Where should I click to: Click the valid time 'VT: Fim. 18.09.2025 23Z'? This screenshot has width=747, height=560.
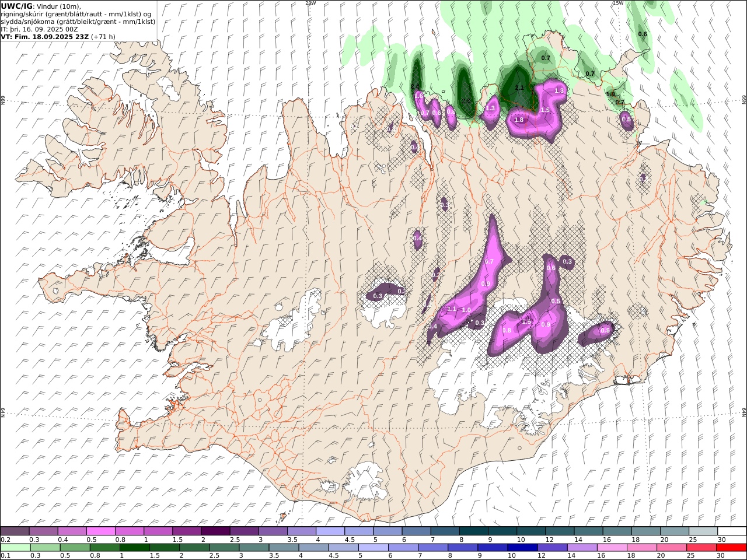click(x=45, y=36)
